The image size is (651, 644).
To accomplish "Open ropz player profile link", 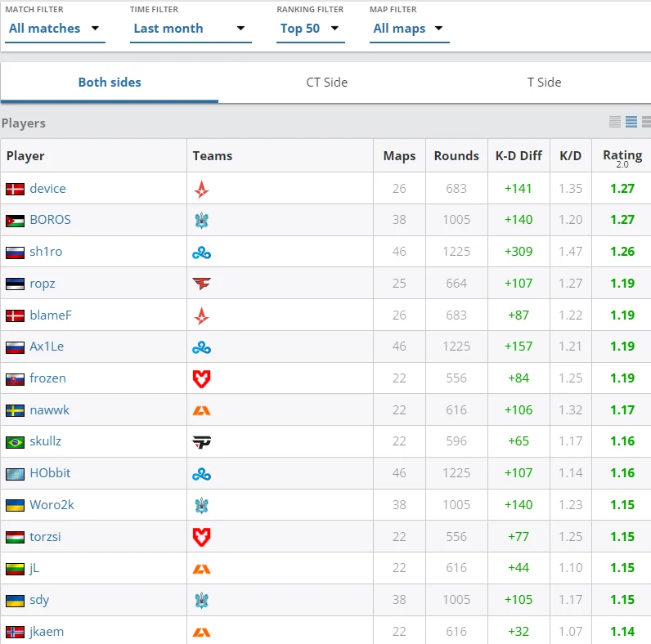I will tap(43, 284).
